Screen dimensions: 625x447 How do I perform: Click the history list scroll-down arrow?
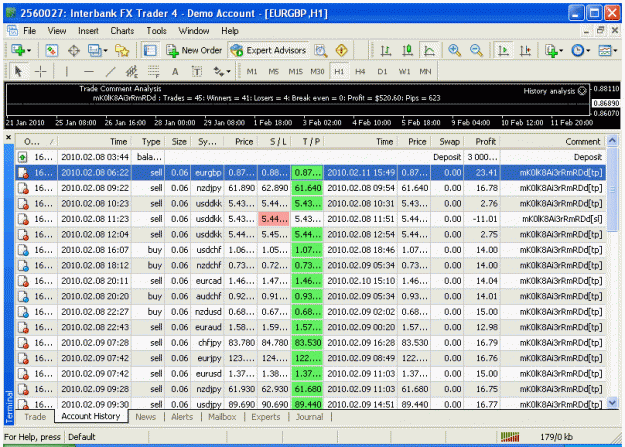pos(613,403)
